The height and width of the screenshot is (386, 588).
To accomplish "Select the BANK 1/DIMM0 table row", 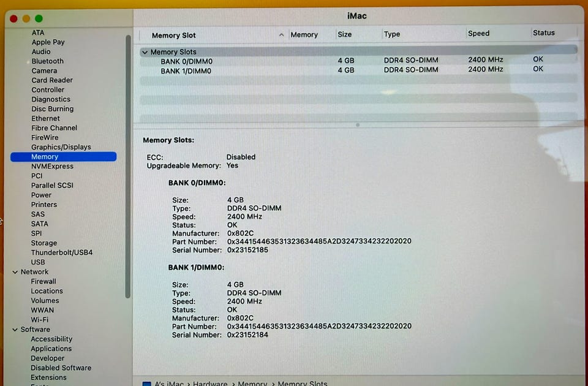I will tap(358, 70).
